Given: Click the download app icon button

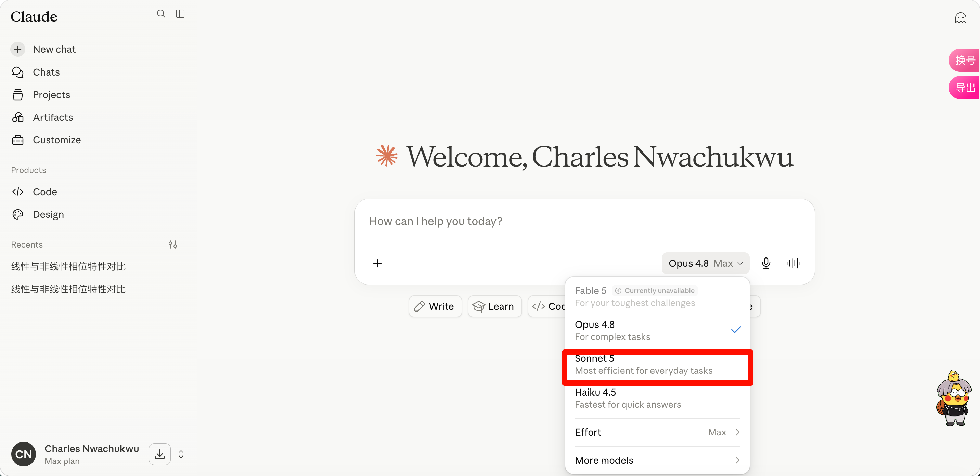Looking at the screenshot, I should click(x=160, y=454).
